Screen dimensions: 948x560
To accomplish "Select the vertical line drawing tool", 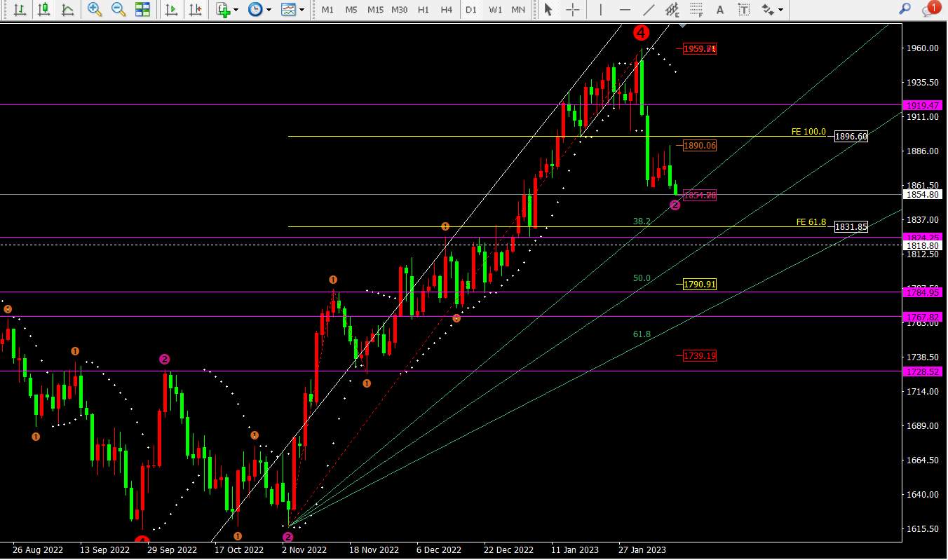I will (x=600, y=10).
